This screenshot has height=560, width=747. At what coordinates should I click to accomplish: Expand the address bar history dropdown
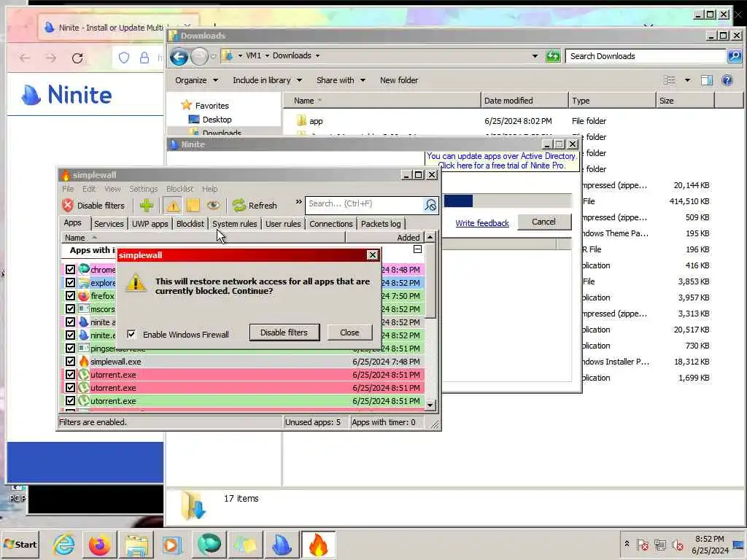click(535, 56)
